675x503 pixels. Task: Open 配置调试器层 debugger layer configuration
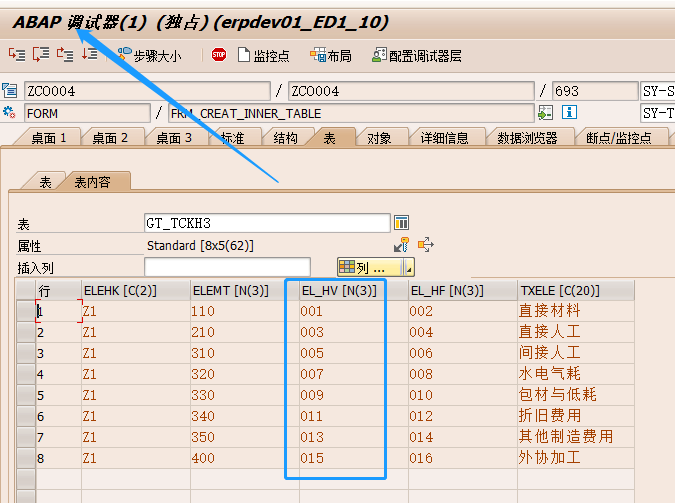click(x=417, y=56)
